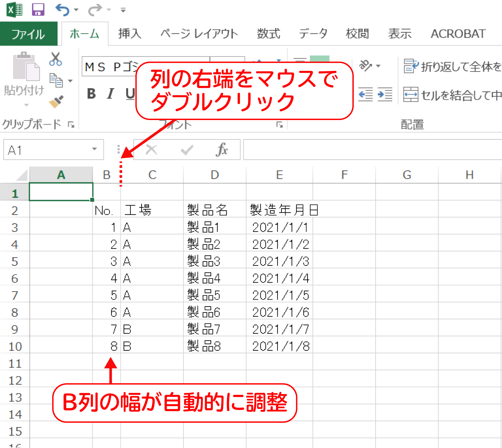Open the フォント dialog launcher

pos(279,125)
